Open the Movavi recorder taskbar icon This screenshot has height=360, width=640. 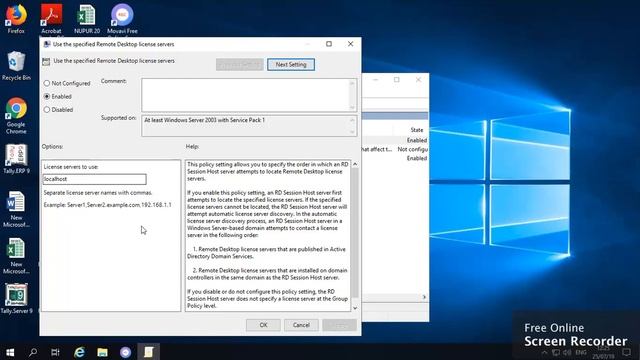[125, 352]
